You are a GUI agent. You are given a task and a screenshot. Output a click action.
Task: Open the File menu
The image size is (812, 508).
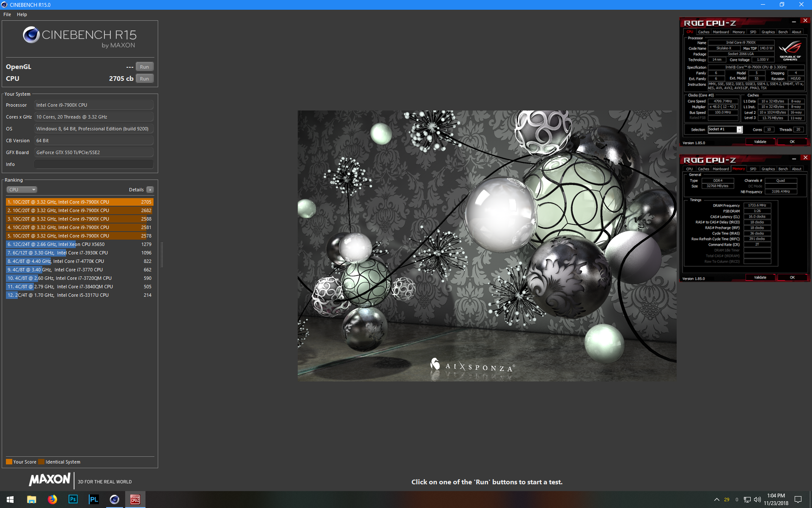click(x=7, y=14)
